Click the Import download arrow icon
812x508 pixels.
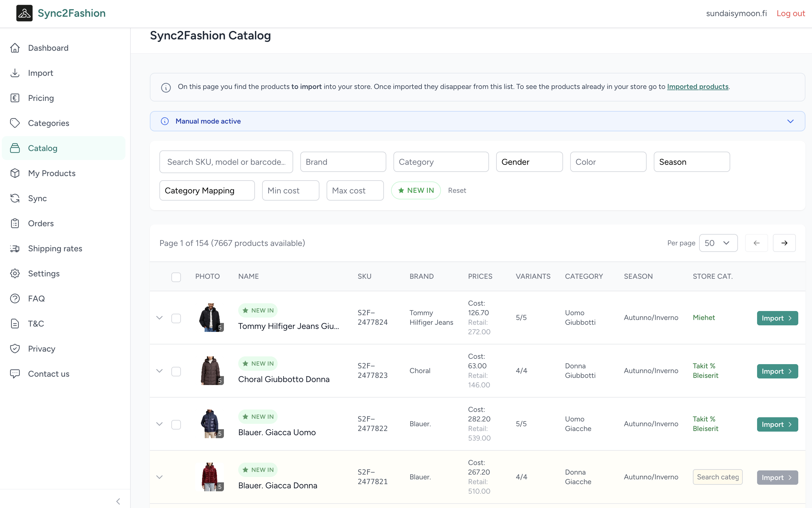(15, 73)
